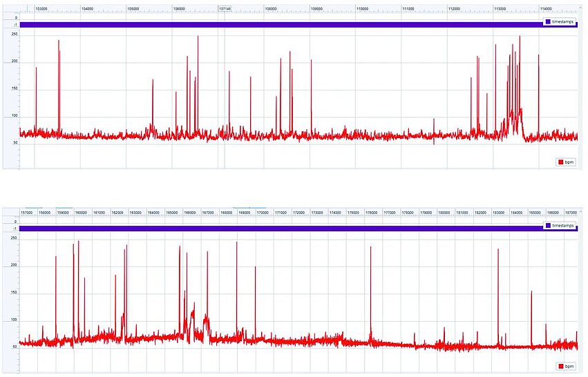Click the red bpm legend square in bottom chart
The image size is (588, 377).
pos(560,367)
